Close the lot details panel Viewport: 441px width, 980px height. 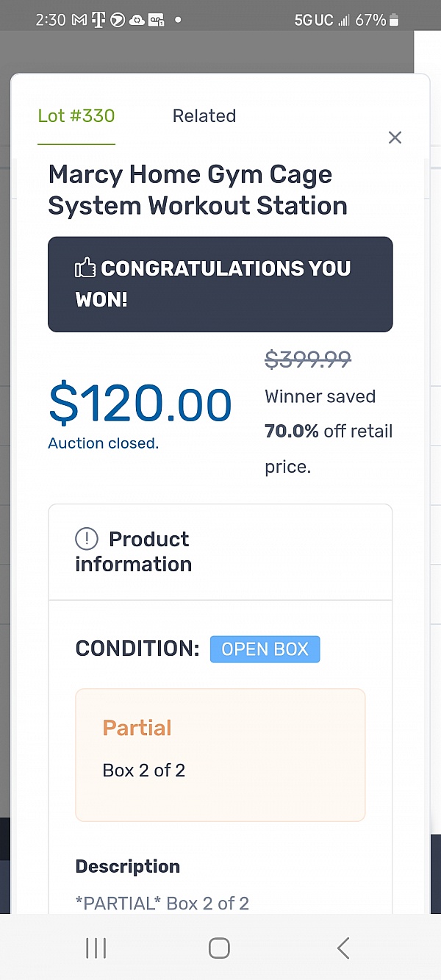click(395, 137)
